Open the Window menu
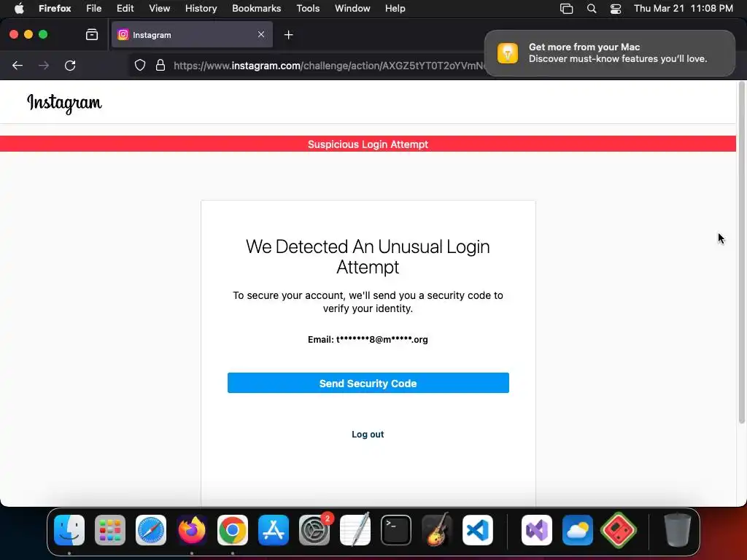 pyautogui.click(x=352, y=9)
